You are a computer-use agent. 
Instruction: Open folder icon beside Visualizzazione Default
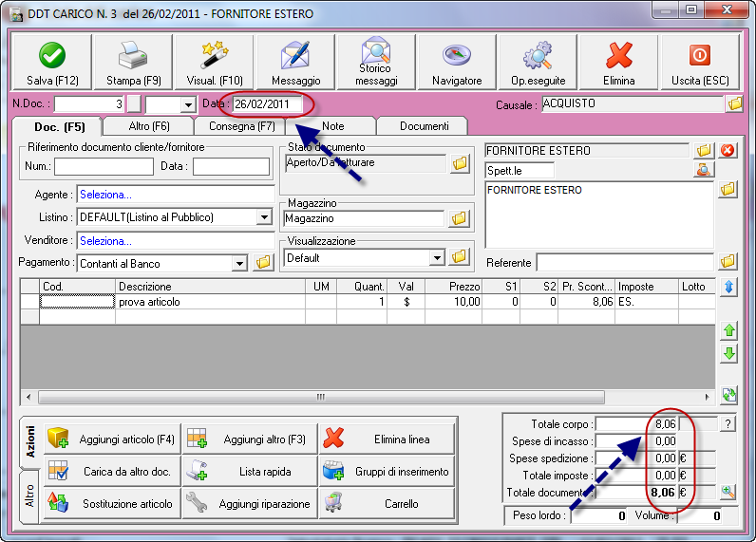pos(459,257)
